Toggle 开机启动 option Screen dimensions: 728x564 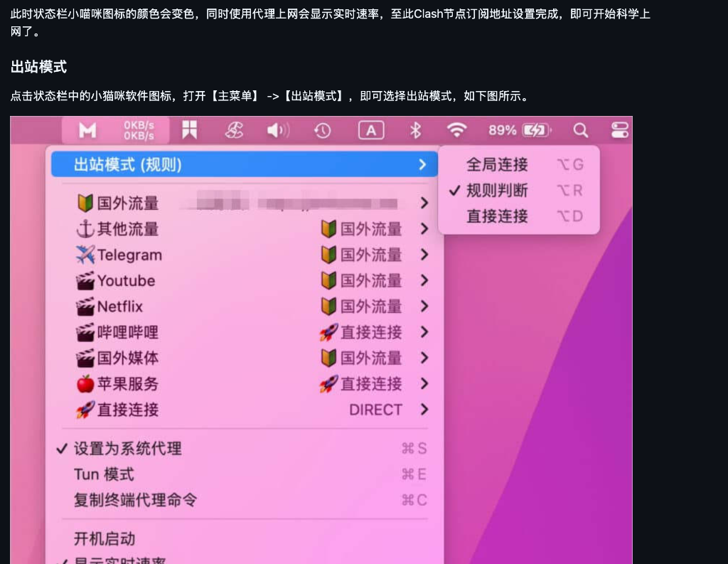coord(245,539)
